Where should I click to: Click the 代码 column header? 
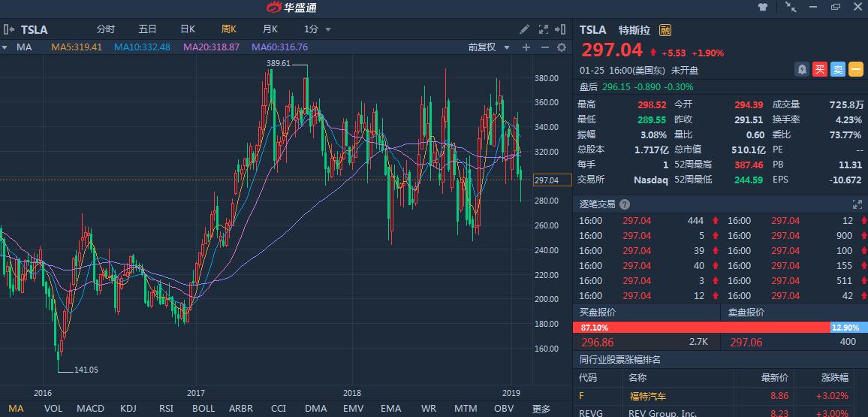point(588,378)
